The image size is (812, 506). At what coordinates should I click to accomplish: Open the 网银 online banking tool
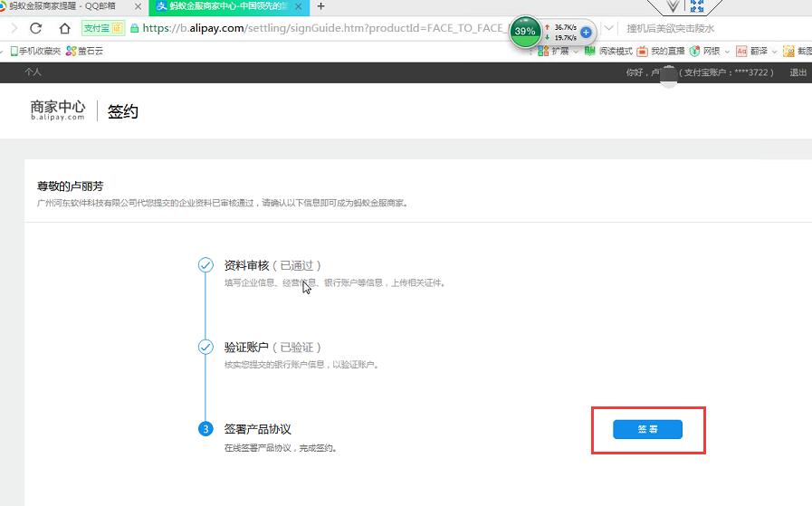tap(705, 51)
